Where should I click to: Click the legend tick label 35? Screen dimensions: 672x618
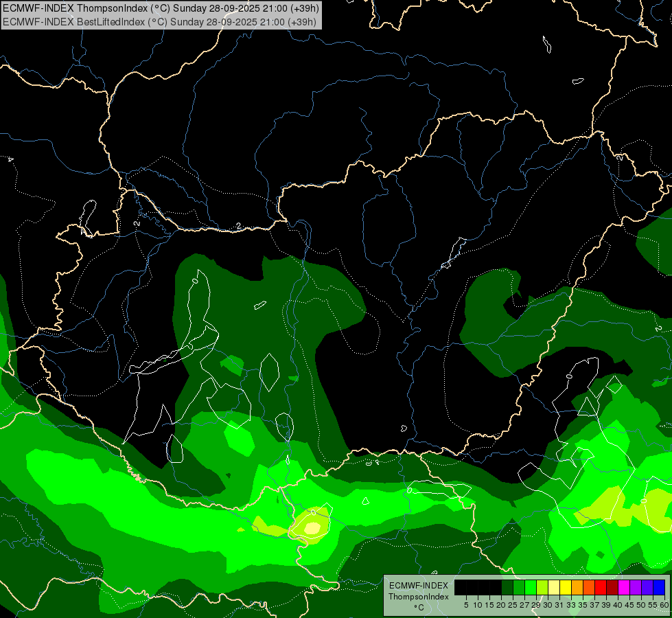click(x=583, y=605)
